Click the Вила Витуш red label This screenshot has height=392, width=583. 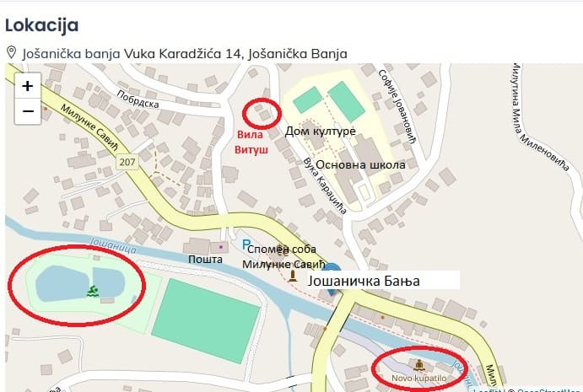tap(251, 142)
